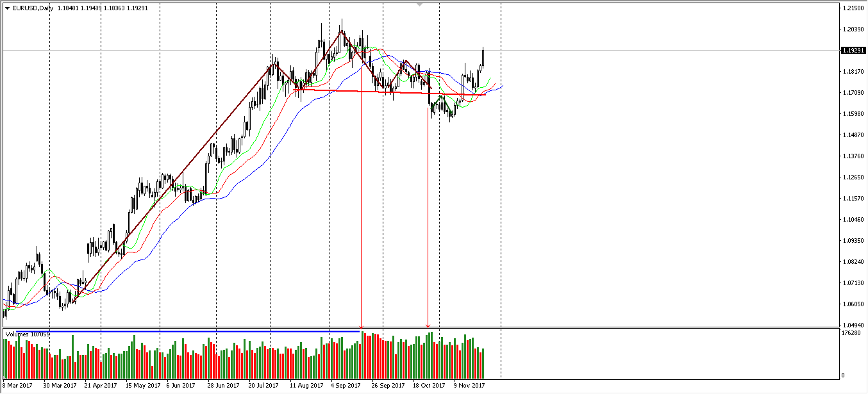Click the 21 Apr 2017 date label
The image size is (868, 394).
click(101, 386)
